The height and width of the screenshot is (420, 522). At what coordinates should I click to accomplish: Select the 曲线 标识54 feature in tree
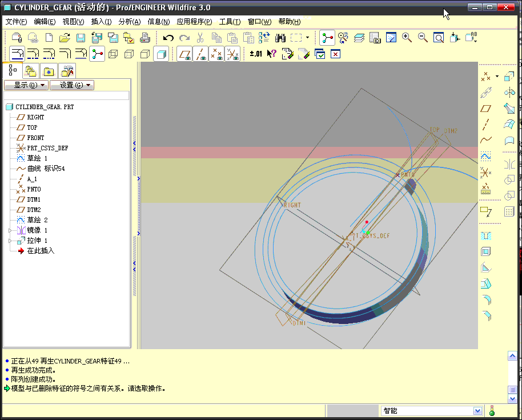pos(41,169)
